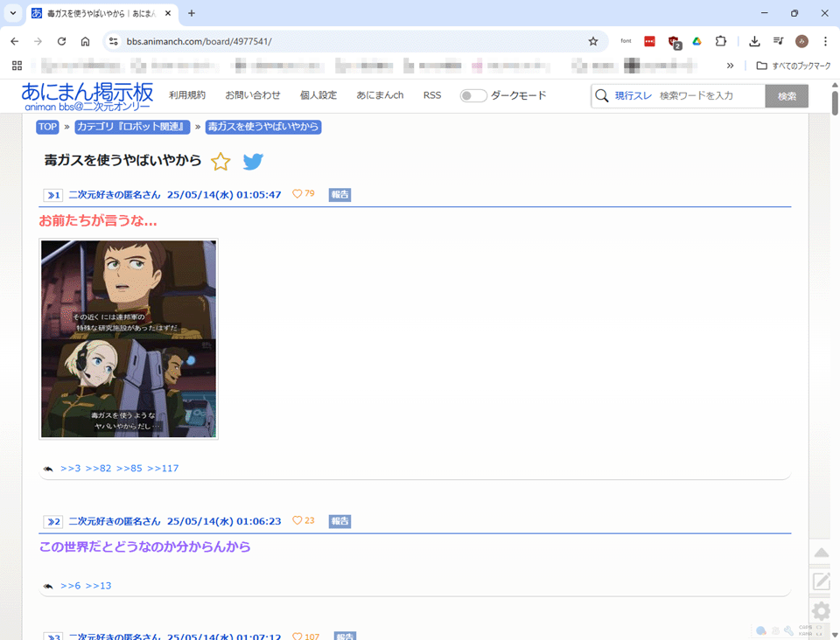Viewport: 840px width, 640px height.
Task: Focus the 検索ワードを入力 search field
Action: (x=710, y=96)
